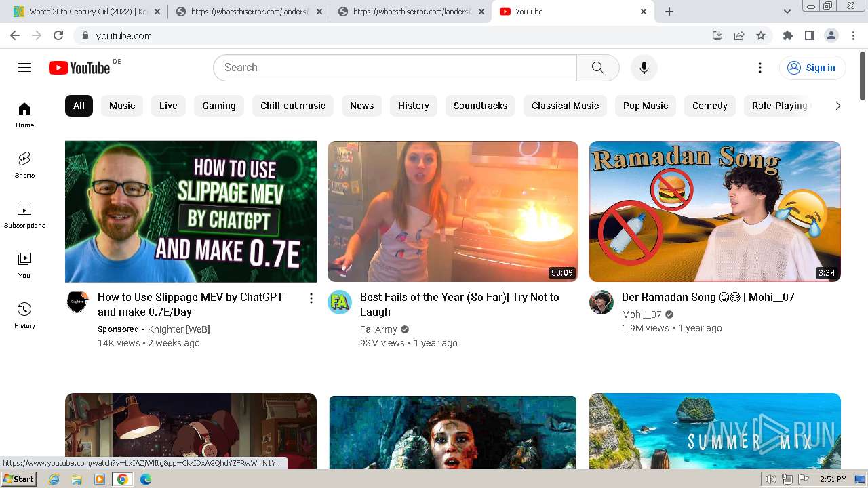The image size is (868, 488).
Task: Select the Gaming filter chip
Action: pos(219,106)
